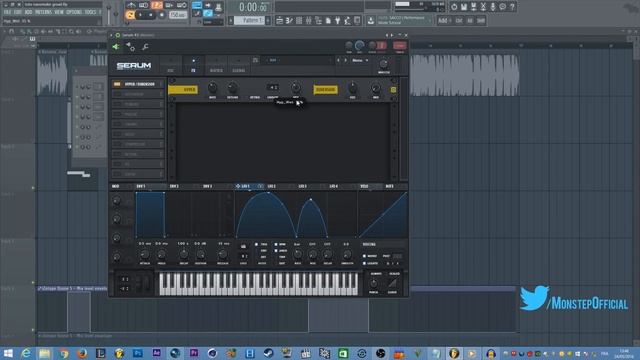Toggle the Hyper/Dimension effect on switch
This screenshot has height=360, width=640.
(117, 84)
